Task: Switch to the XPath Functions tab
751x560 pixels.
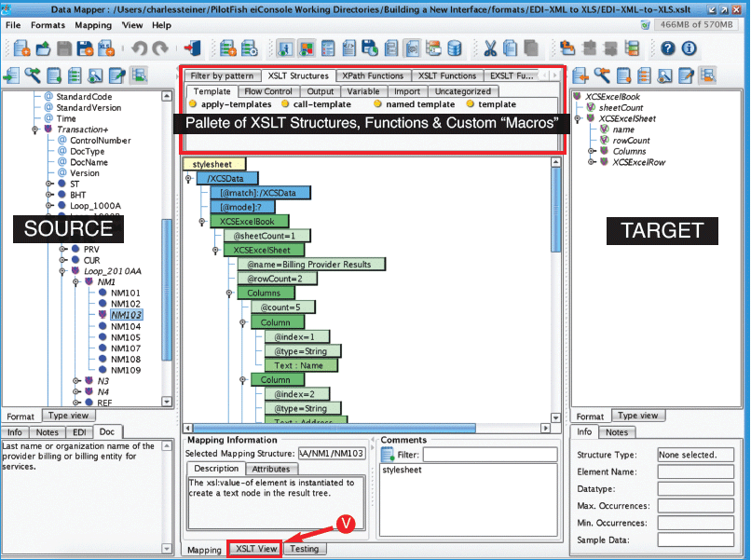Action: pos(373,75)
